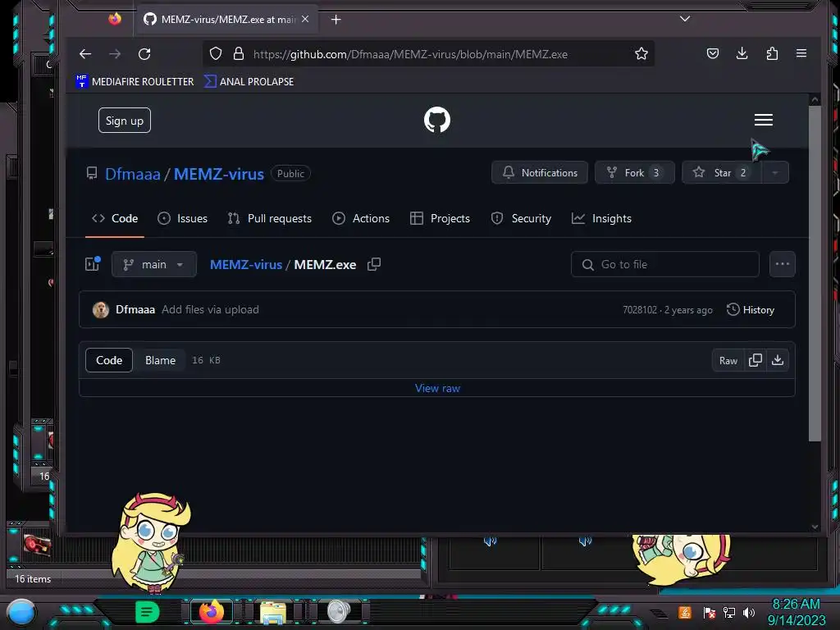Open the tracking protection shield icon
This screenshot has width=840, height=630.
(x=216, y=53)
